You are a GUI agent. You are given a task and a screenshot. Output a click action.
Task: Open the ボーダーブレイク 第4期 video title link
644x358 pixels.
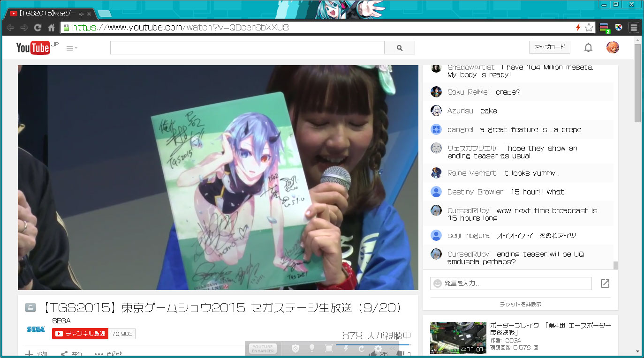tap(550, 329)
